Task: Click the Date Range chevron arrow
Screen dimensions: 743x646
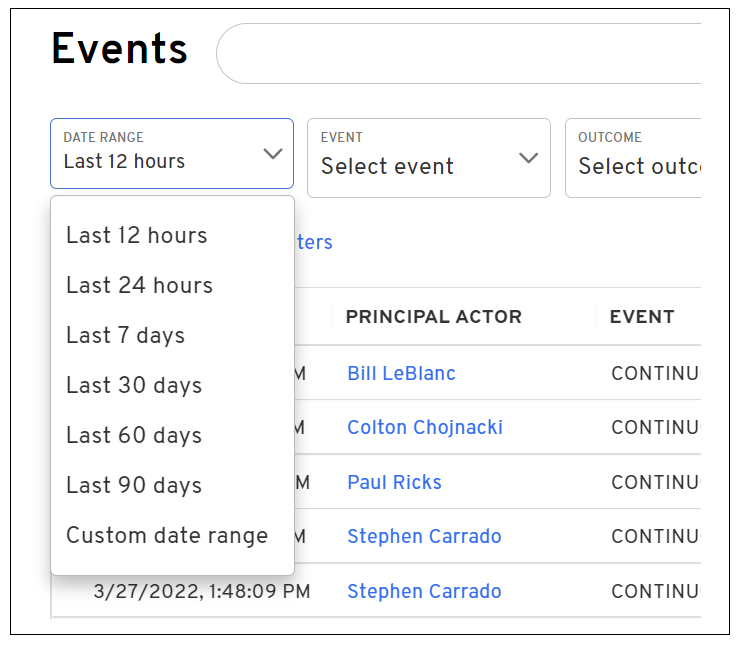Action: coord(272,154)
